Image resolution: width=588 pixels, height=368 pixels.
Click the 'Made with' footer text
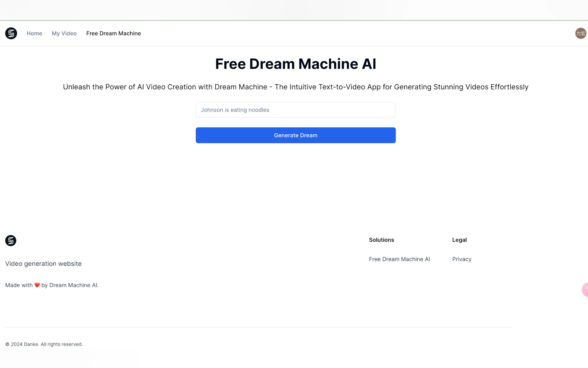[x=19, y=285]
